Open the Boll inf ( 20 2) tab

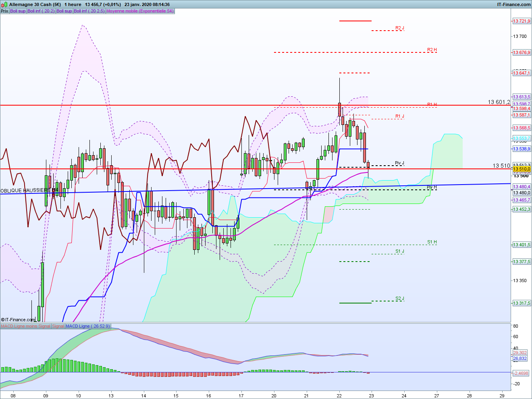pos(41,11)
